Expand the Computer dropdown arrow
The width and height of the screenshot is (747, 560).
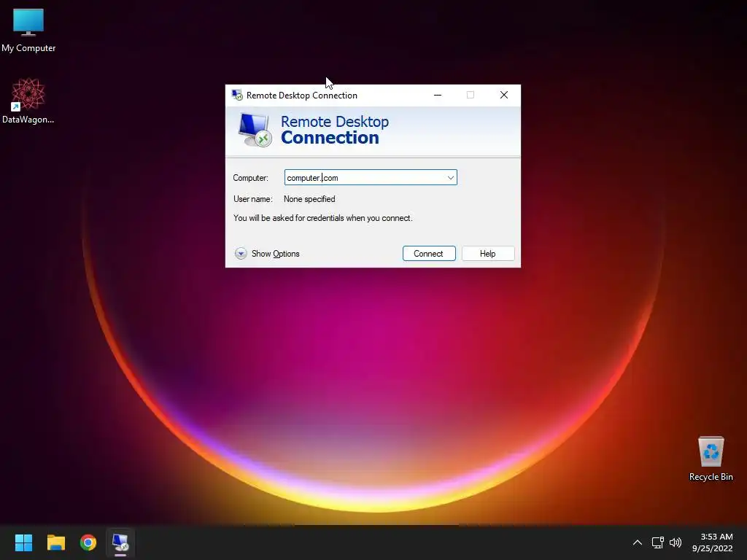(450, 178)
